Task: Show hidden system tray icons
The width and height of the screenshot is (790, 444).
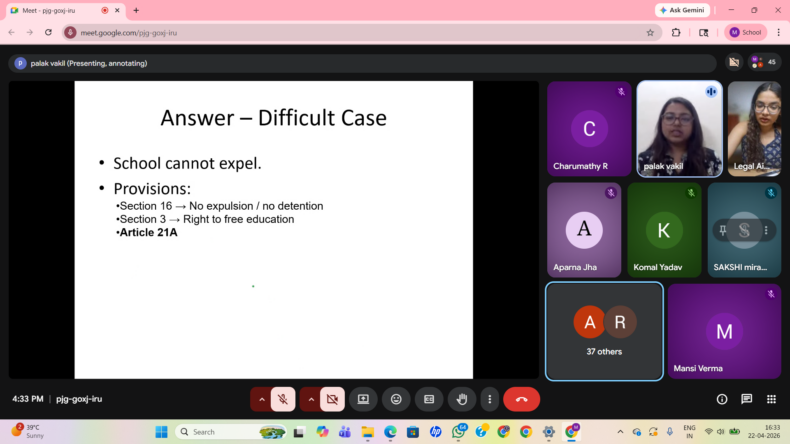Action: (620, 432)
